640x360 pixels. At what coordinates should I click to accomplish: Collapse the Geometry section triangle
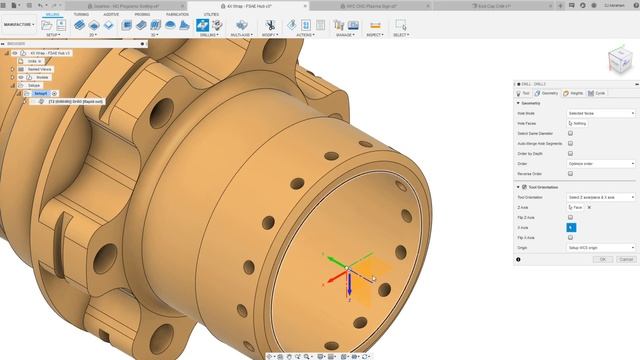[518, 103]
